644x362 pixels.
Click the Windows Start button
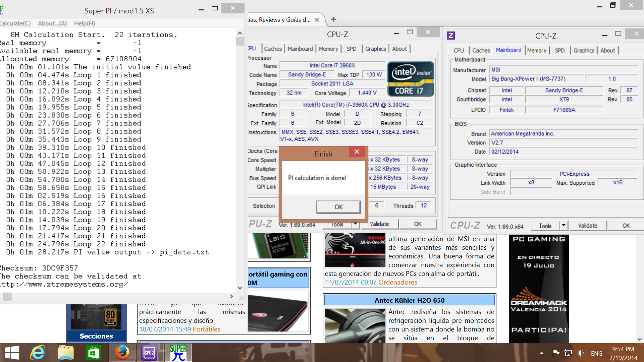click(x=12, y=353)
